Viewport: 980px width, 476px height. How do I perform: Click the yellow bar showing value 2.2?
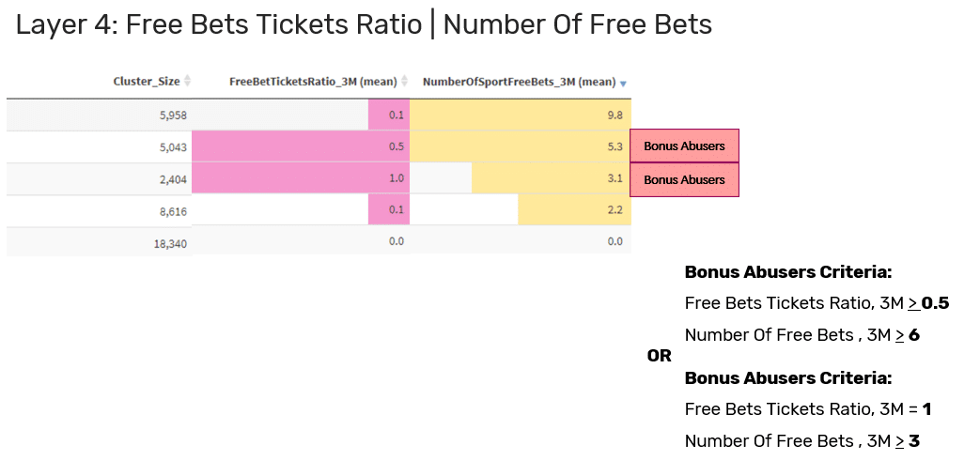tap(573, 210)
